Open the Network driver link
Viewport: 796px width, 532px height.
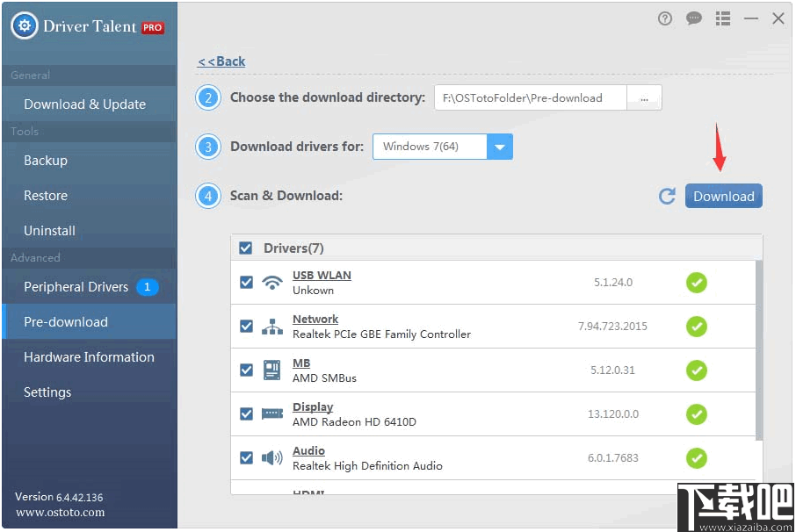315,319
